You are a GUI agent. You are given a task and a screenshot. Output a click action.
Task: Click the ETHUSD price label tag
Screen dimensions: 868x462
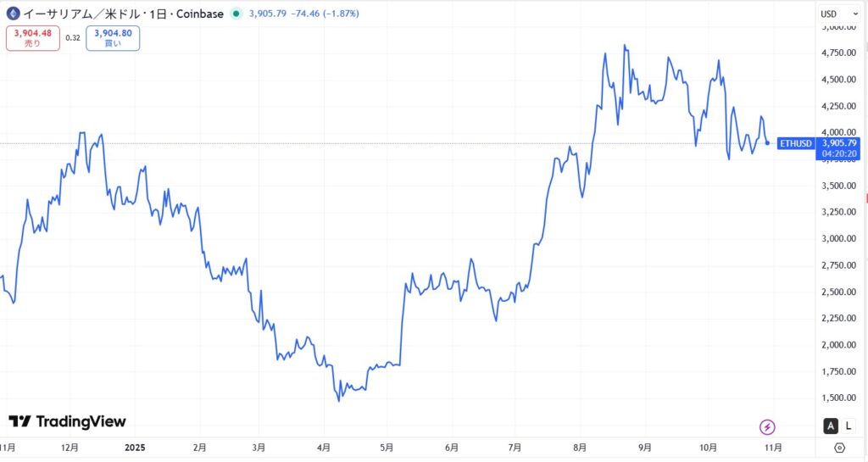[x=797, y=143]
